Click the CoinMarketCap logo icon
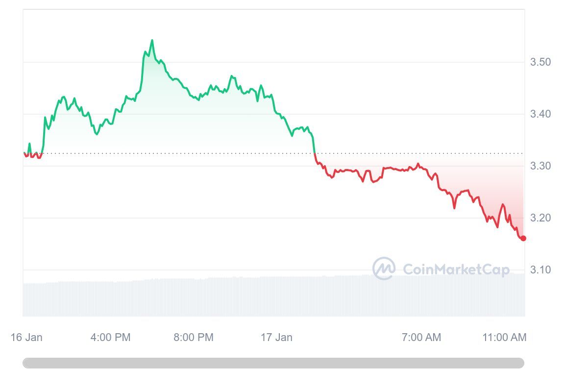This screenshot has height=392, width=588. click(x=384, y=268)
